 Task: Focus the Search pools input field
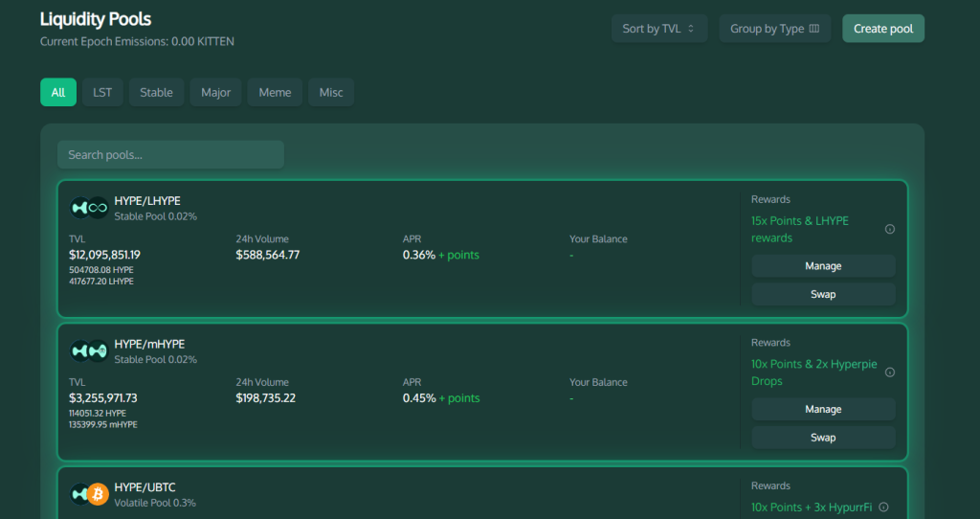(x=170, y=155)
